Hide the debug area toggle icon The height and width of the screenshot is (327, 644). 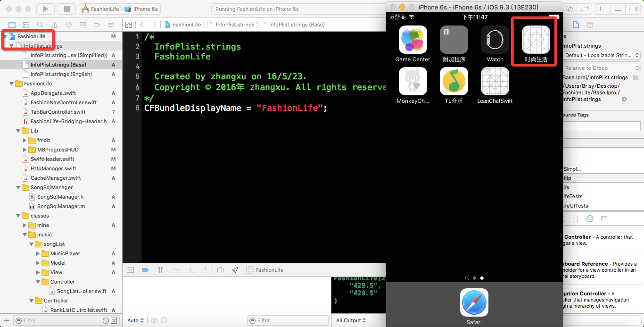131,270
